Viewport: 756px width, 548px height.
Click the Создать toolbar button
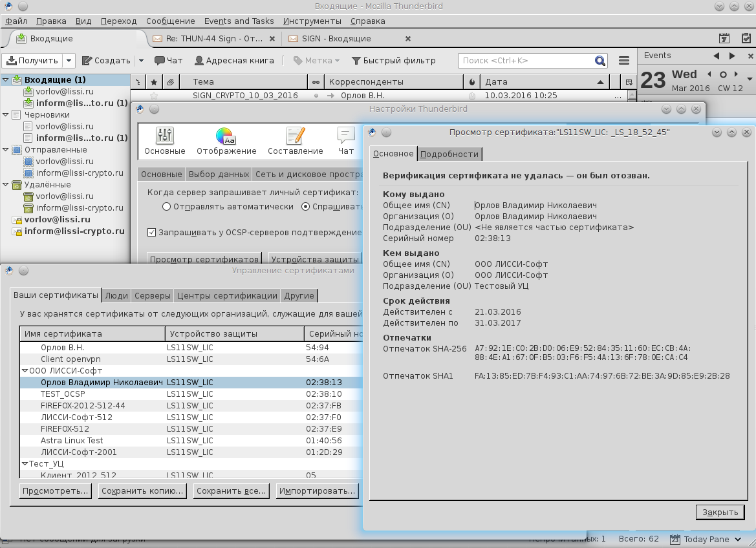[106, 61]
